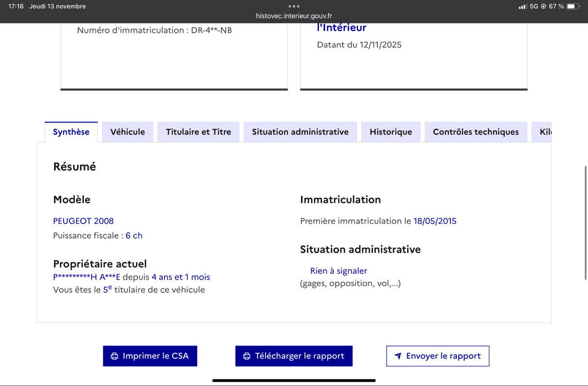Tap the Jeudi 13 novembre date
This screenshot has width=588, height=386.
(57, 6)
